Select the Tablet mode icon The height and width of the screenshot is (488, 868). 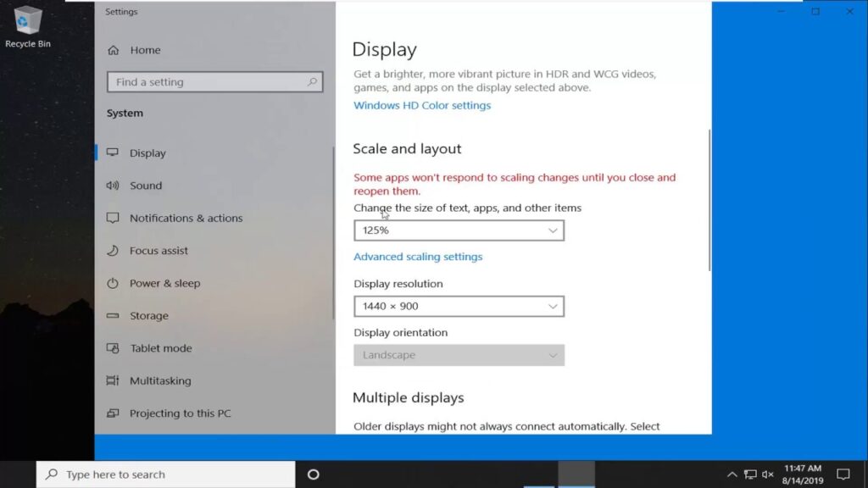[113, 348]
